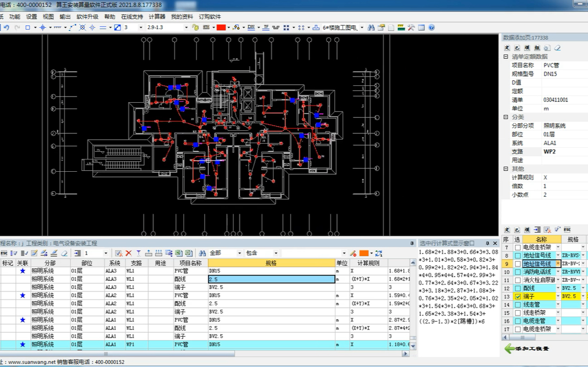The height and width of the screenshot is (367, 588).
Task: Open the 软件升级 menu
Action: pos(88,16)
